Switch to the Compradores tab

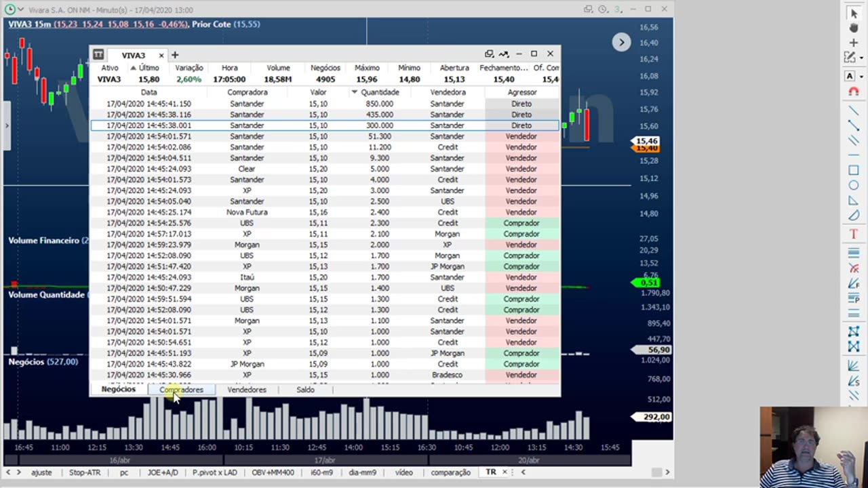[181, 390]
